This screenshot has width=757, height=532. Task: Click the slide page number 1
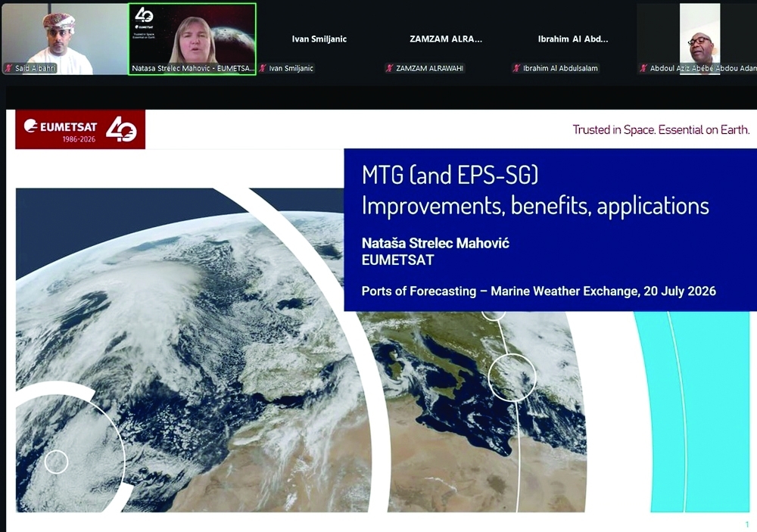[x=747, y=524]
